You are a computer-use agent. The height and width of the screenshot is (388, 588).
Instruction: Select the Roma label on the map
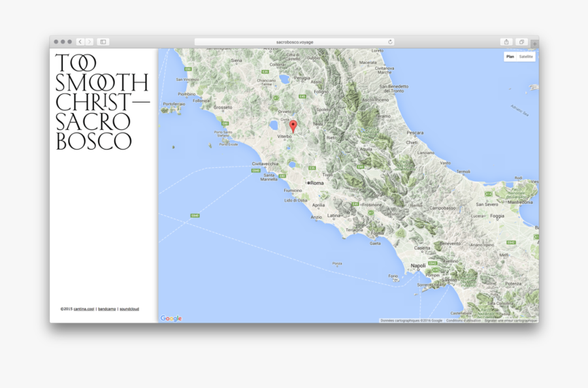click(x=318, y=184)
